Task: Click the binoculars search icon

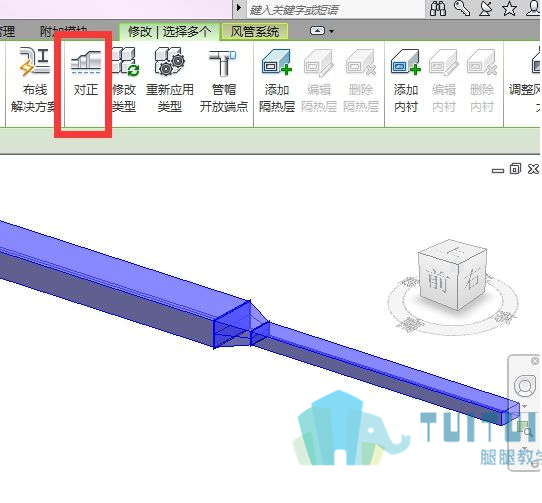Action: click(x=438, y=8)
